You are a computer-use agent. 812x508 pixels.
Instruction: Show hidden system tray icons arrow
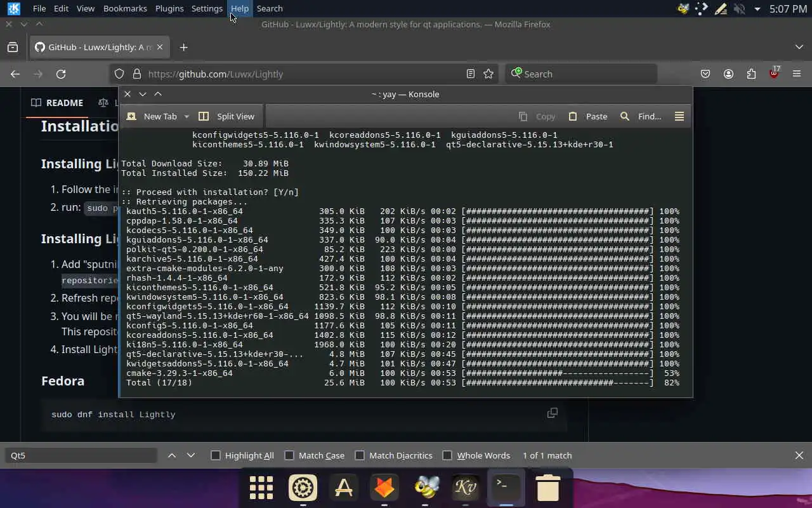click(x=757, y=9)
